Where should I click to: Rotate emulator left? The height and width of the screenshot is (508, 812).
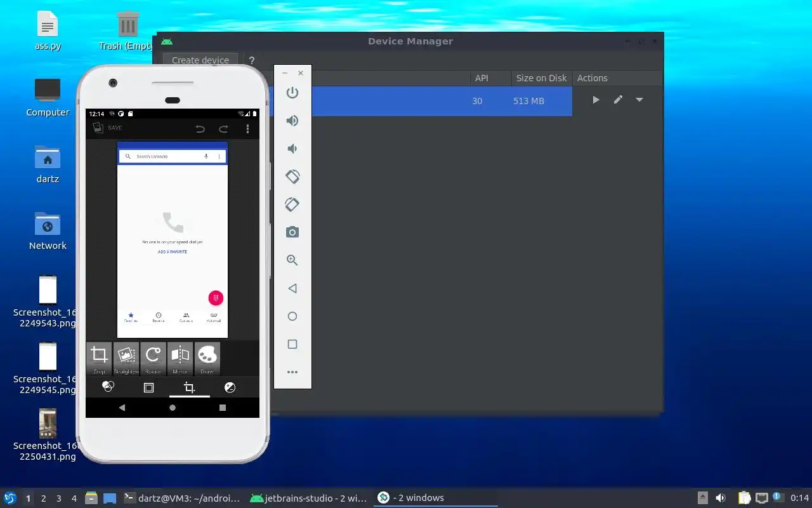(292, 177)
